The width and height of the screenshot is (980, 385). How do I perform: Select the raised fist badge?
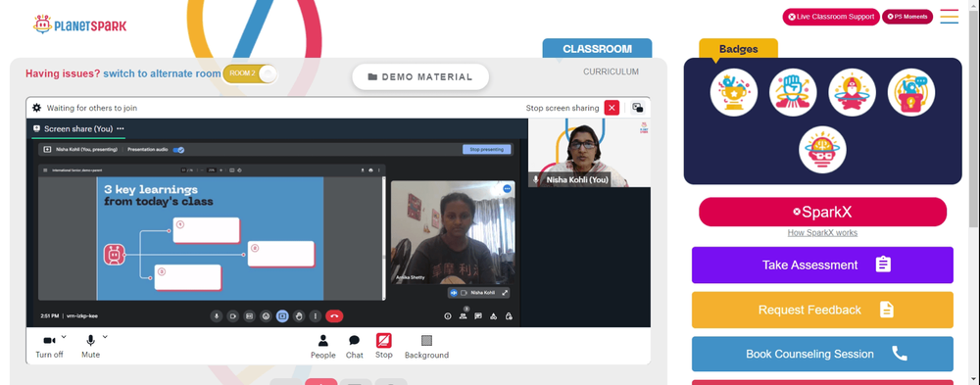point(793,92)
